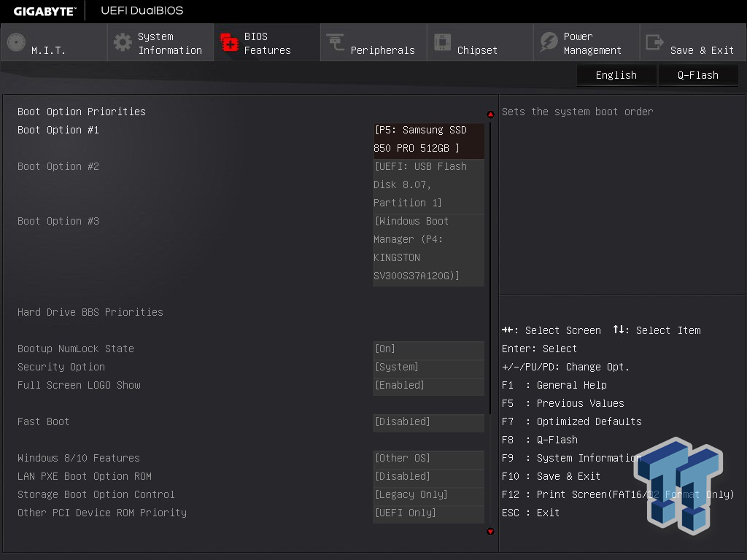Image resolution: width=747 pixels, height=560 pixels.
Task: Click the F8 Q-Flash hint
Action: tap(539, 440)
